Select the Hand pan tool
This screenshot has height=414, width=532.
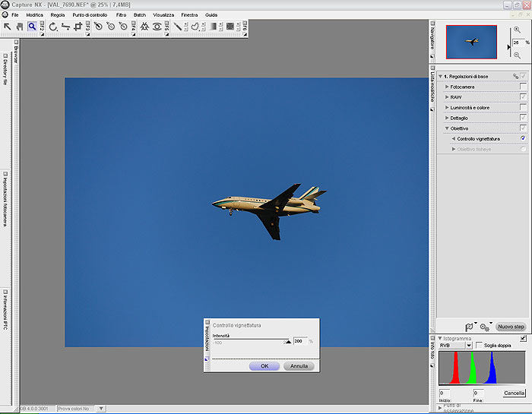pos(20,27)
